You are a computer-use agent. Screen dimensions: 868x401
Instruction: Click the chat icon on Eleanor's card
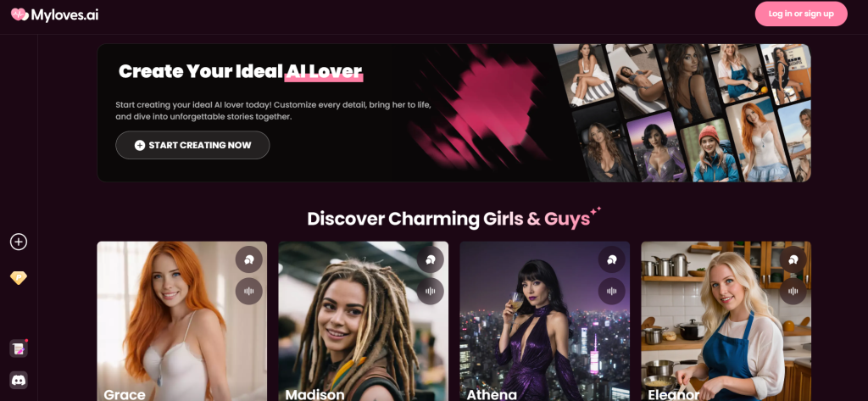point(793,259)
